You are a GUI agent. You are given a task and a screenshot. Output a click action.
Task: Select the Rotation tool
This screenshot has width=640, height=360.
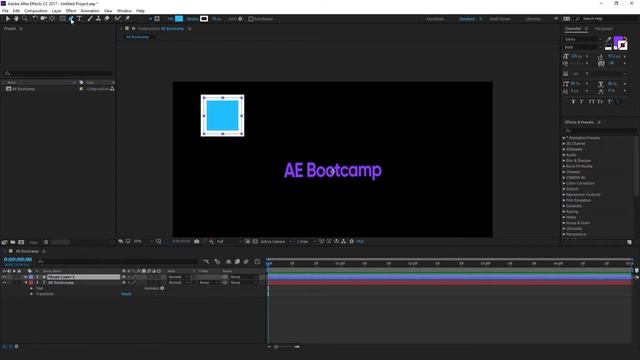click(35, 19)
